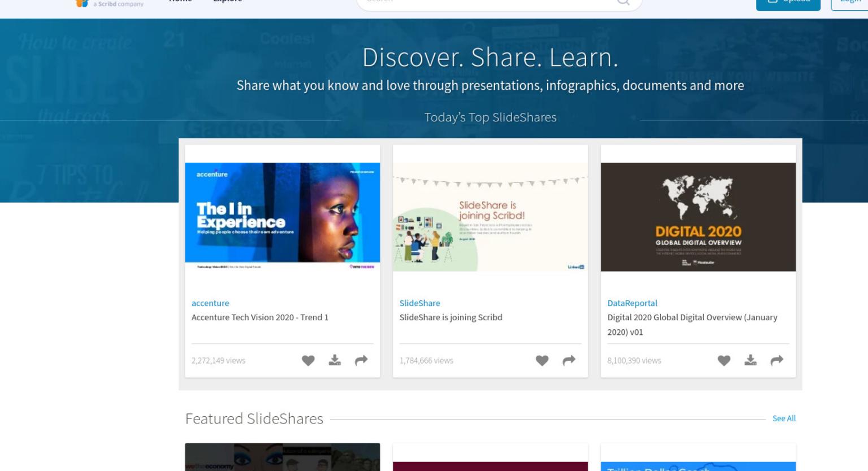Open the Digital 2020 world map thumbnail
The height and width of the screenshot is (471, 868).
pyautogui.click(x=698, y=217)
